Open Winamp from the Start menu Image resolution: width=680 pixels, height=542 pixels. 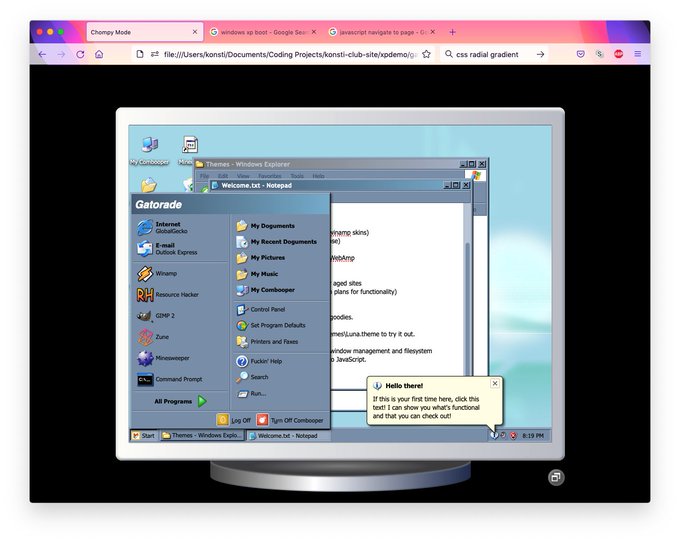(x=157, y=274)
